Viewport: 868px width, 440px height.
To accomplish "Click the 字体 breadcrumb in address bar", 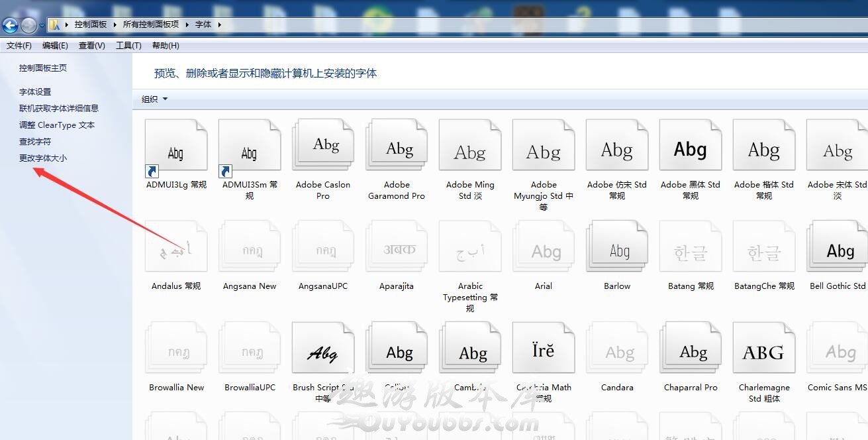I will (x=203, y=25).
